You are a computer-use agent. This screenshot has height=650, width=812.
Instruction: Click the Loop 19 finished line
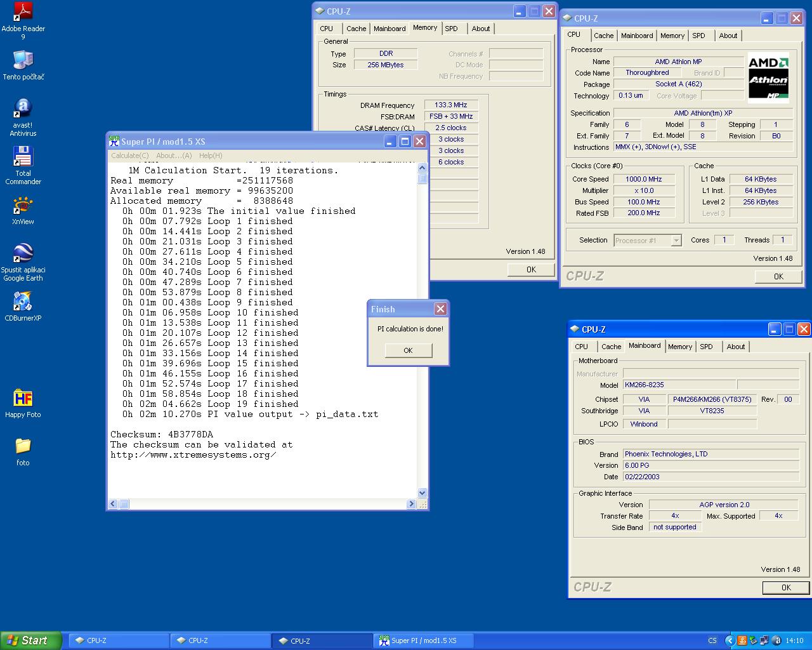[210, 404]
